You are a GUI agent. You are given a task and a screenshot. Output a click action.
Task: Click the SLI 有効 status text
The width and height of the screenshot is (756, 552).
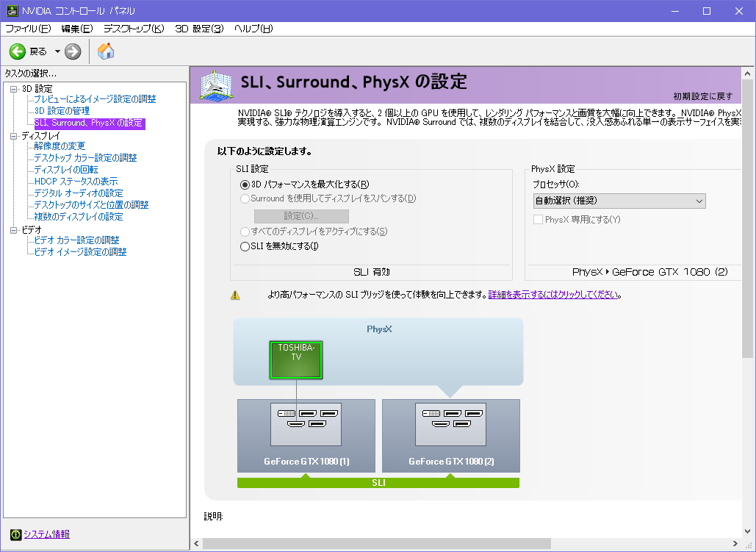pos(371,272)
